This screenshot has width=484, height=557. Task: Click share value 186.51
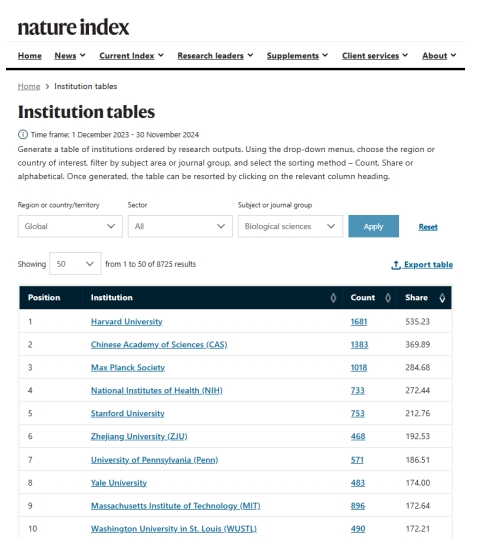click(418, 460)
